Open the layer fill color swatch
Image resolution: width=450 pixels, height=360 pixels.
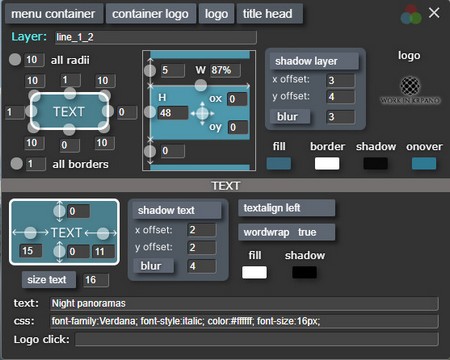tap(279, 164)
